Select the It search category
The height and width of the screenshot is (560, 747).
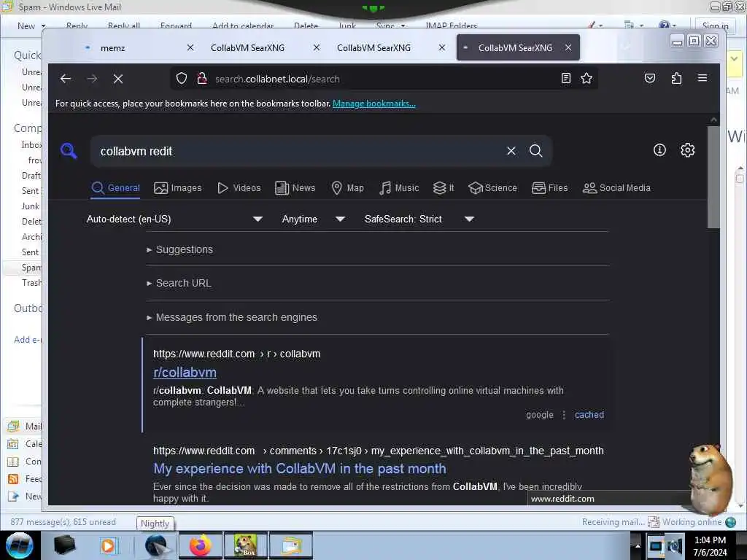[x=444, y=187]
